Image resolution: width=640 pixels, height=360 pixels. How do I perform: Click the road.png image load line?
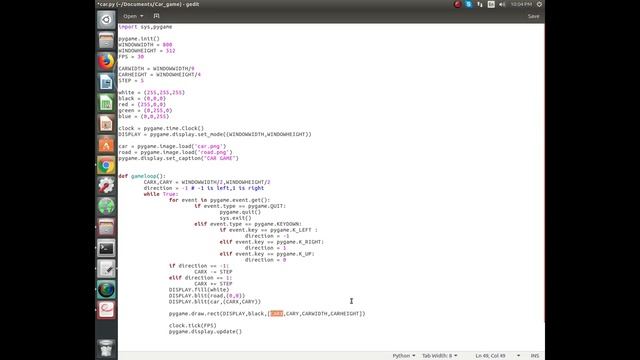176,152
